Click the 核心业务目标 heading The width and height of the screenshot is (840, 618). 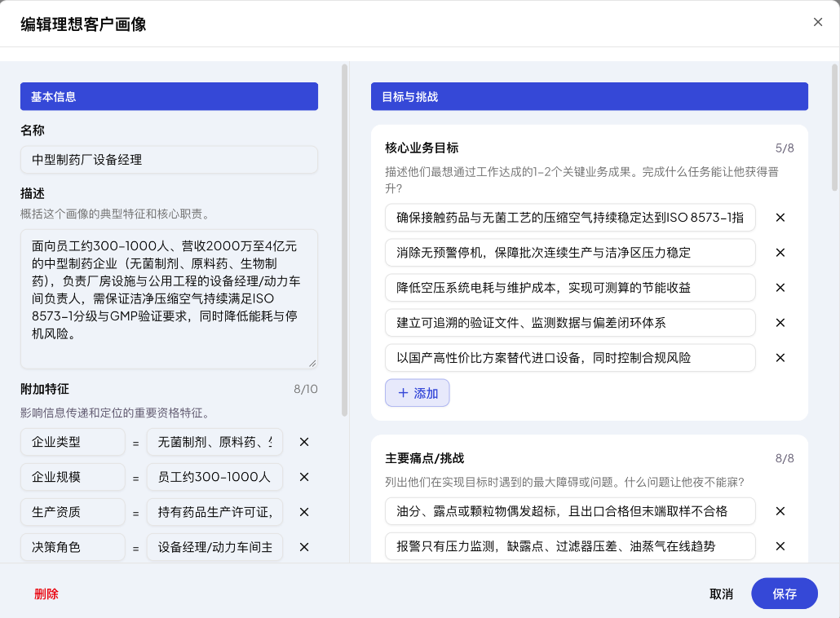click(422, 148)
